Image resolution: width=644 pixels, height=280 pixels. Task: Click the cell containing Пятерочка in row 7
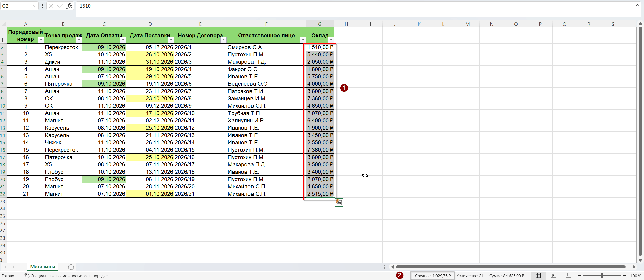coord(63,84)
